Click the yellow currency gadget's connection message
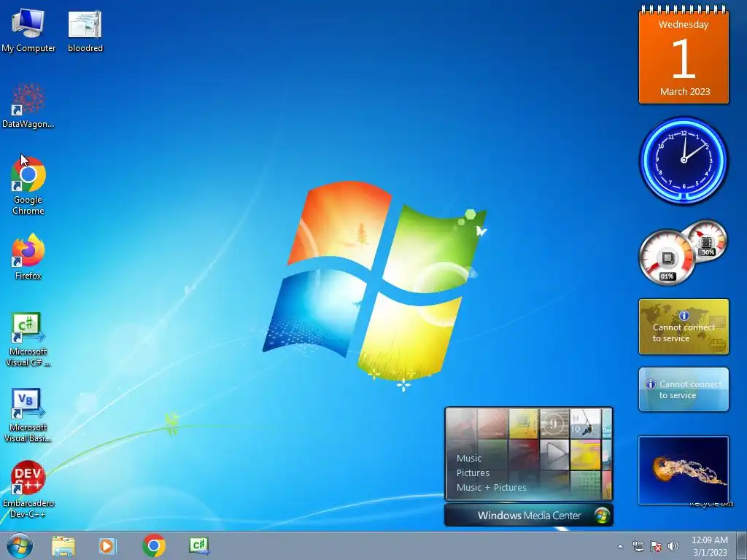Viewport: 747px width, 560px height. pyautogui.click(x=684, y=332)
